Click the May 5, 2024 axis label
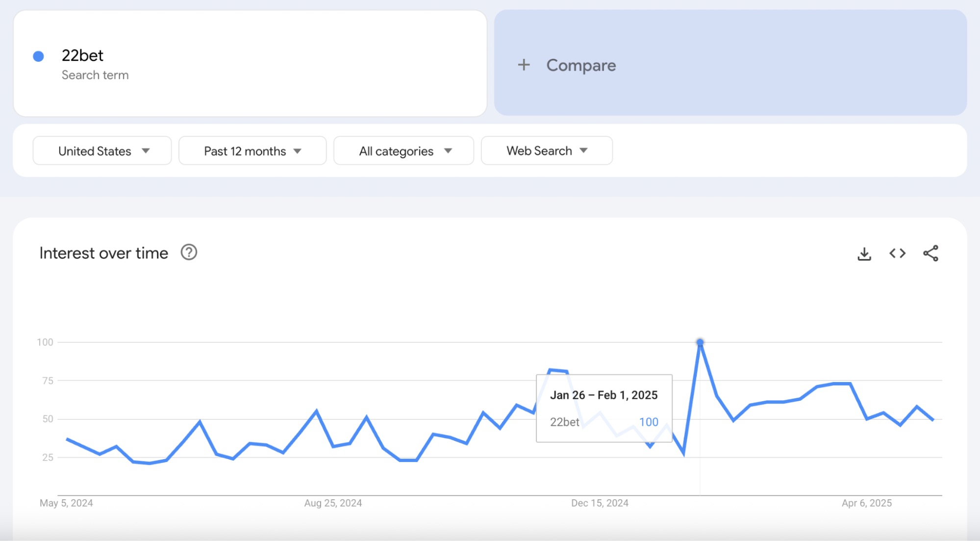This screenshot has height=541, width=980. 66,503
